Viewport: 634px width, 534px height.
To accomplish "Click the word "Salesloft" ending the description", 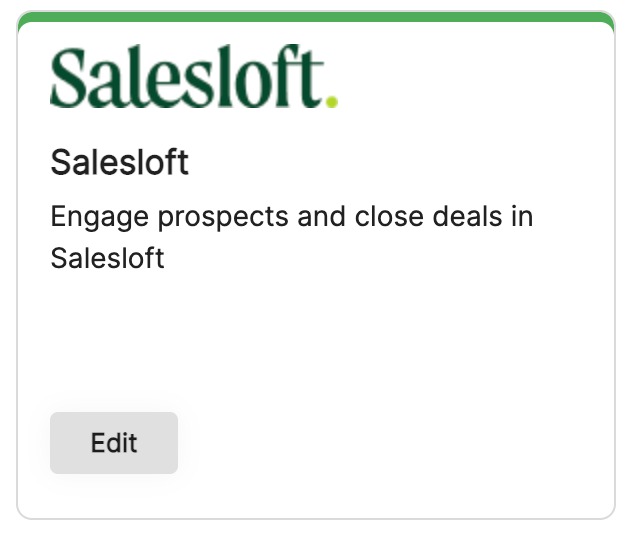I will click(107, 258).
